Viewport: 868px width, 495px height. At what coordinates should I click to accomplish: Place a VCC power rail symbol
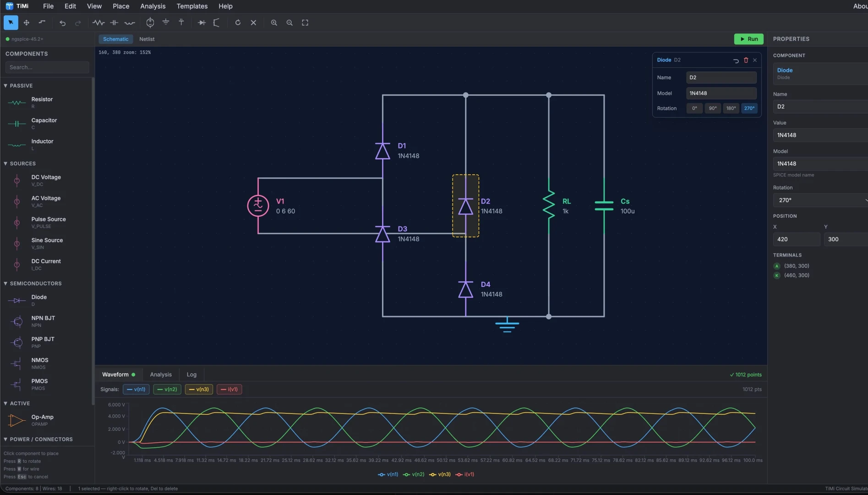181,22
